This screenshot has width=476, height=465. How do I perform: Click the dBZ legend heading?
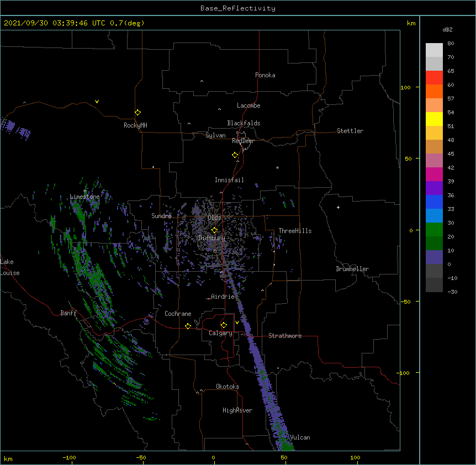click(447, 29)
